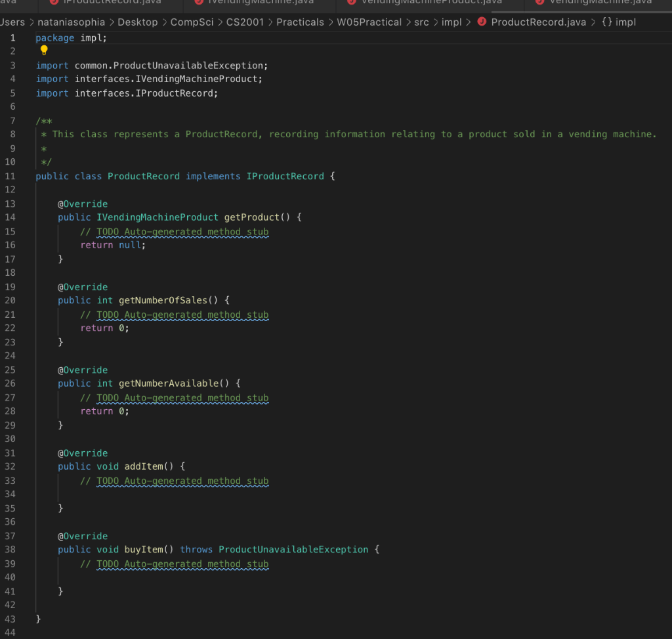Click the TODO comment on line 27

click(175, 397)
